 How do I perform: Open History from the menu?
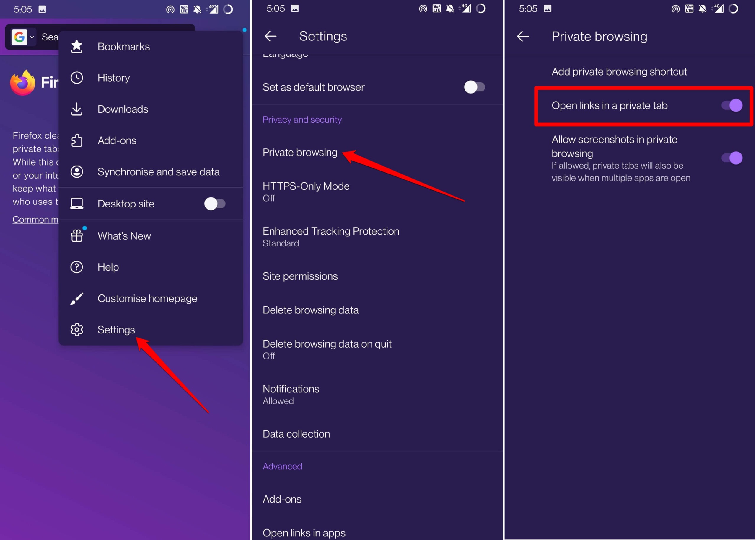pos(151,78)
